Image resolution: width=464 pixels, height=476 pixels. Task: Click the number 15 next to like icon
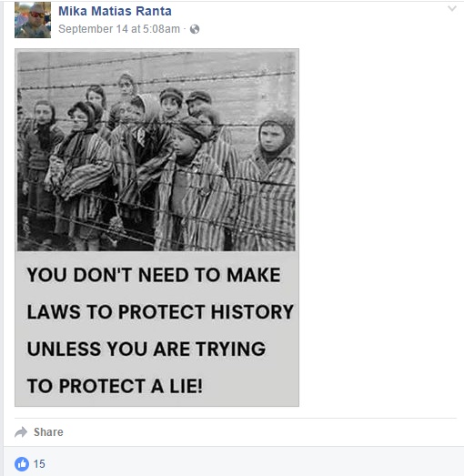click(x=39, y=464)
